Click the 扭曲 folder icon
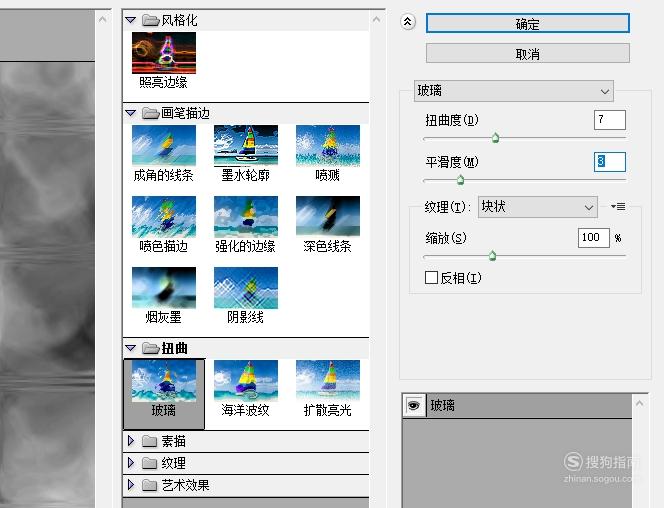 [150, 348]
